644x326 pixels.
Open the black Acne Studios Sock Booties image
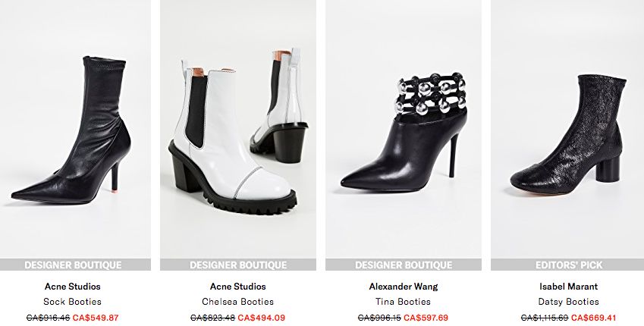pos(75,130)
